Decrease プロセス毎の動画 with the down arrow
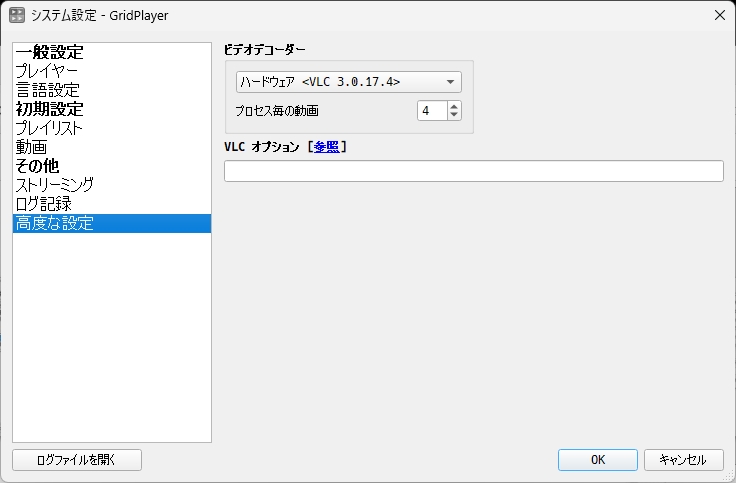 pos(455,115)
